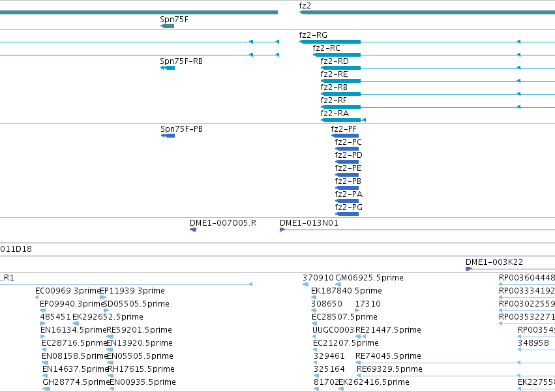Select EST EN13920.5prime
Image resolution: width=555 pixels, height=392 pixels.
coord(140,343)
